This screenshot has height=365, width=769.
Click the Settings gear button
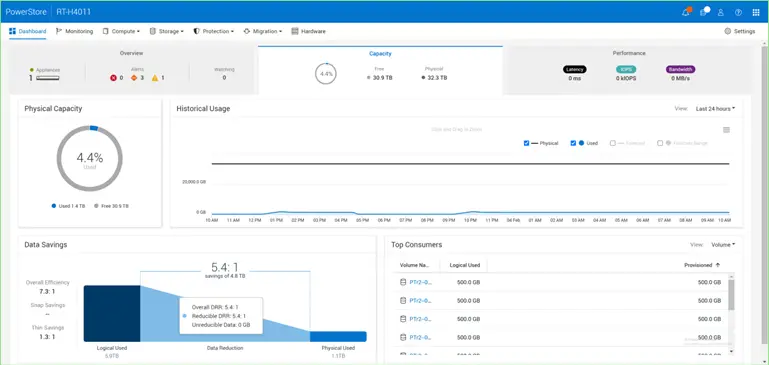tap(740, 31)
